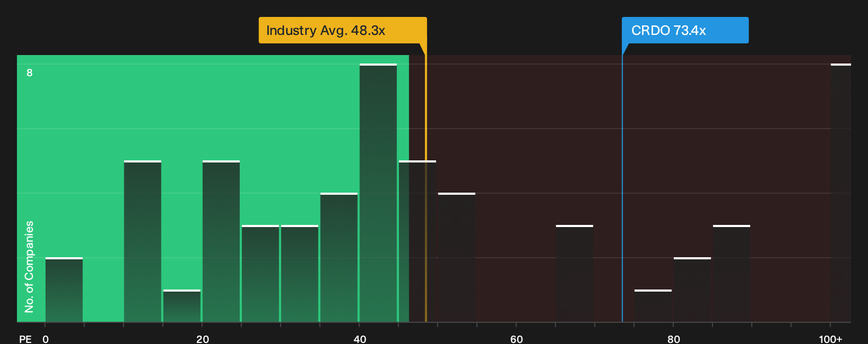Click the x-axis tick label 100+
The image size is (868, 344).
point(830,339)
